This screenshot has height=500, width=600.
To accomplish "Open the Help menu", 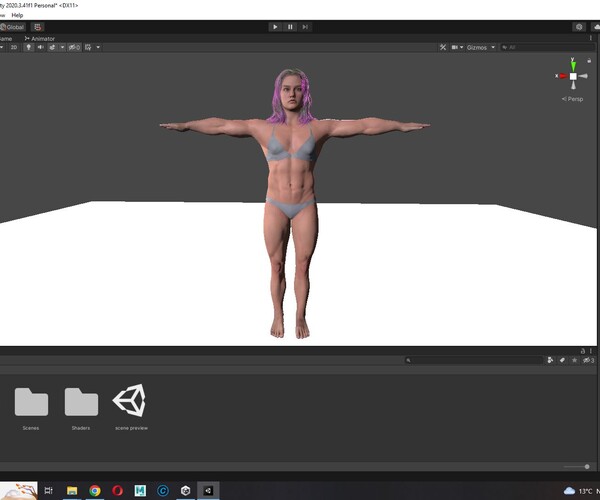I will click(x=17, y=15).
